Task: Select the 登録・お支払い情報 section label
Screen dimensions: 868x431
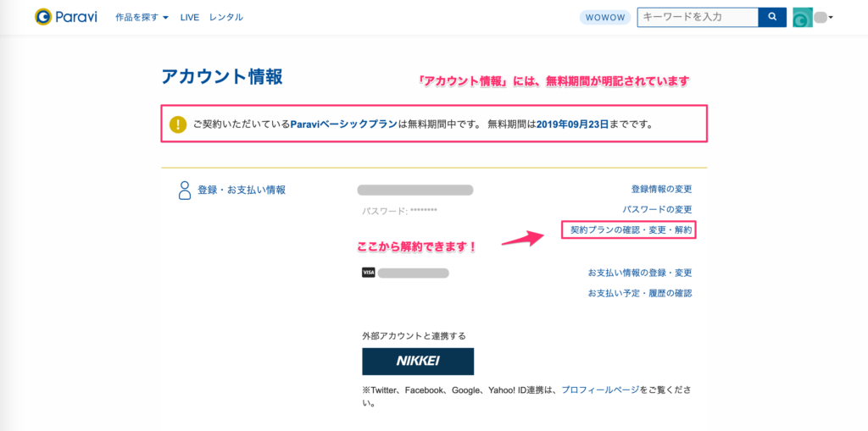Action: (242, 190)
